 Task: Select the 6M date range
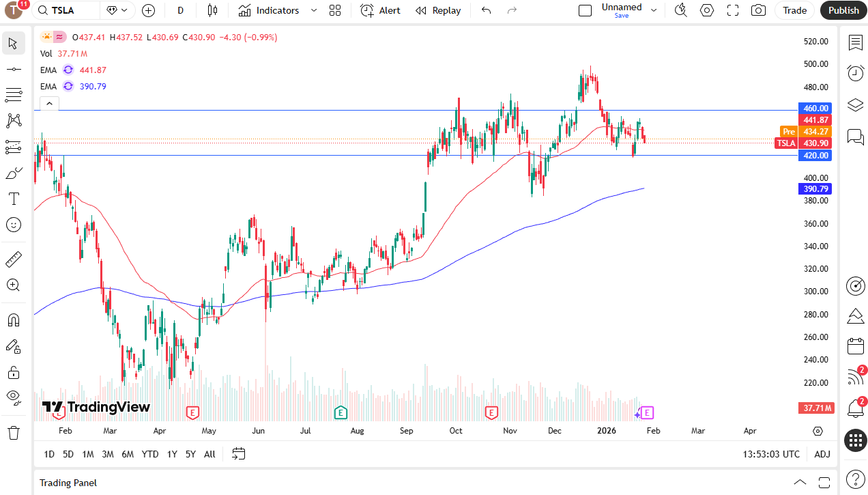(128, 454)
